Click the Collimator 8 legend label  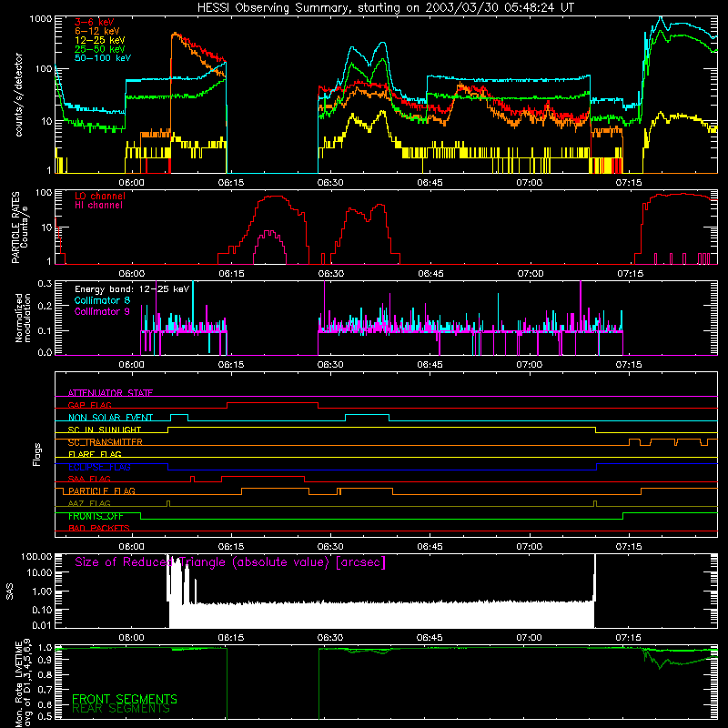tap(102, 300)
